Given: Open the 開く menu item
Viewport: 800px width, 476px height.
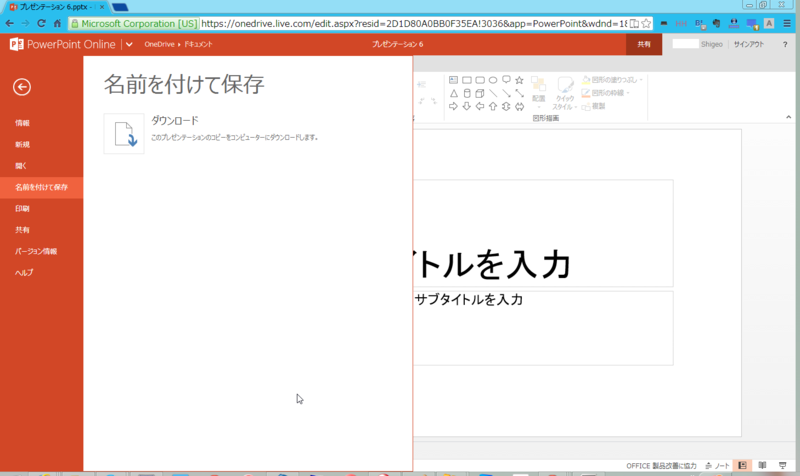Looking at the screenshot, I should (x=41, y=166).
